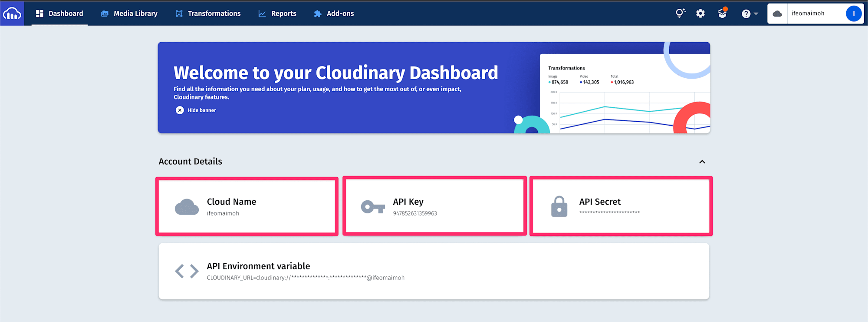Click the Dashboard grid icon
The image size is (868, 322).
[x=39, y=13]
